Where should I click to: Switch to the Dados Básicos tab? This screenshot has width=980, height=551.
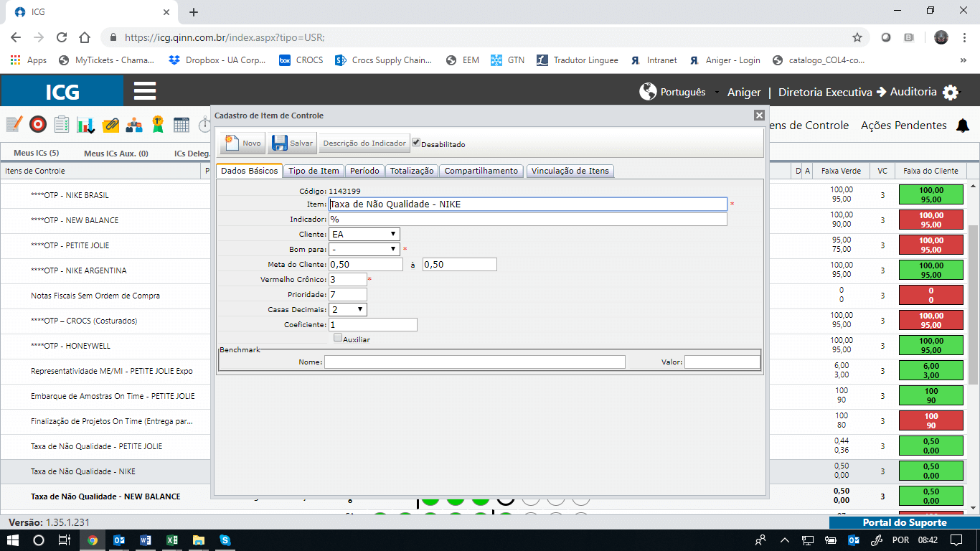tap(249, 171)
